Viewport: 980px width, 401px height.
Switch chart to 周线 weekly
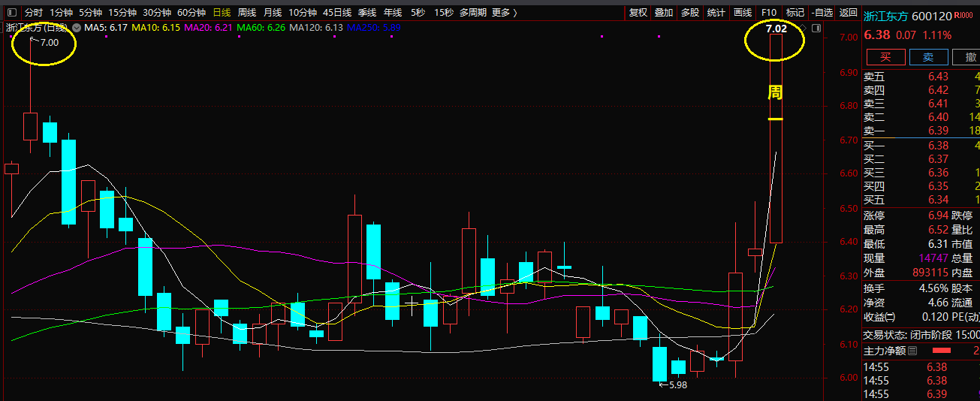tap(247, 13)
